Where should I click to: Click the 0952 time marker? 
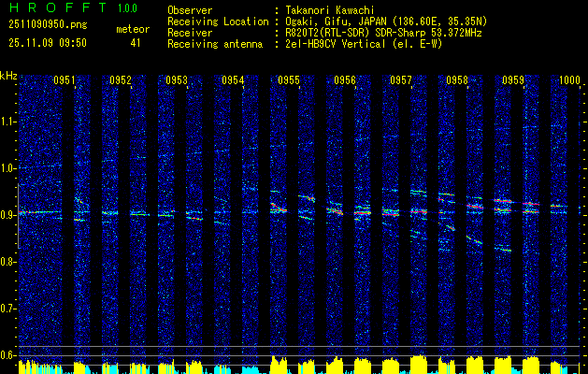(121, 80)
